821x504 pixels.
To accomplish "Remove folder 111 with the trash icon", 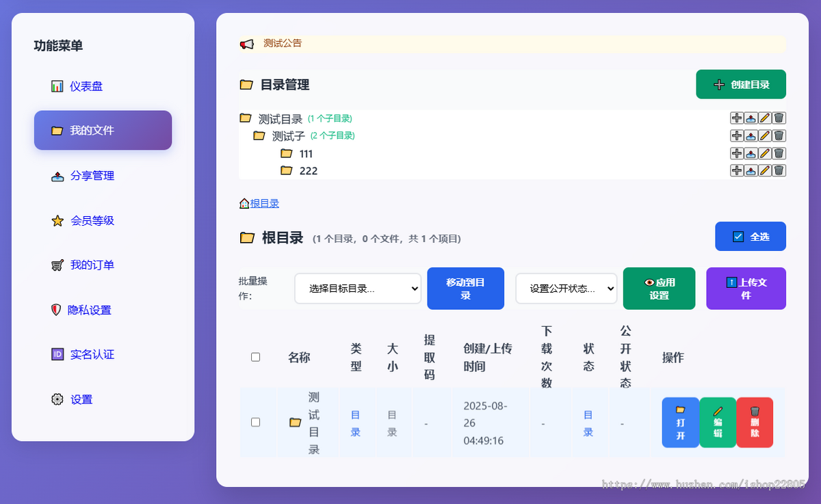I will 779,153.
